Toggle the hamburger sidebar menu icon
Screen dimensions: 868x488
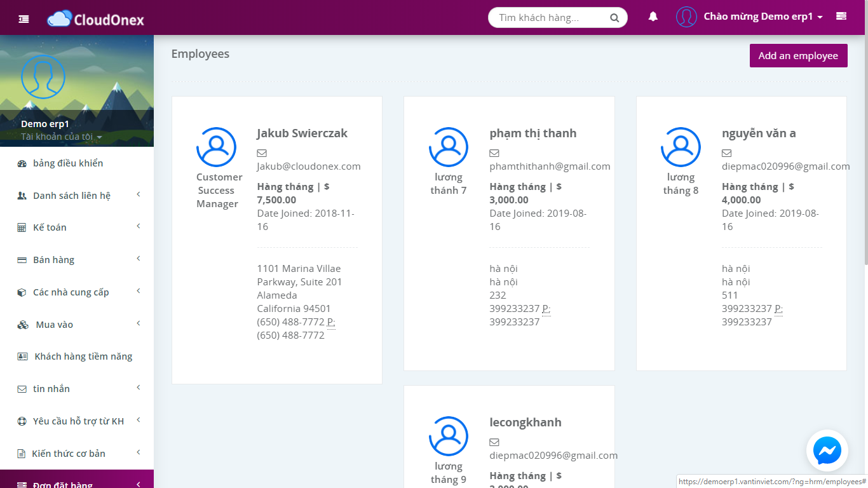click(x=24, y=18)
